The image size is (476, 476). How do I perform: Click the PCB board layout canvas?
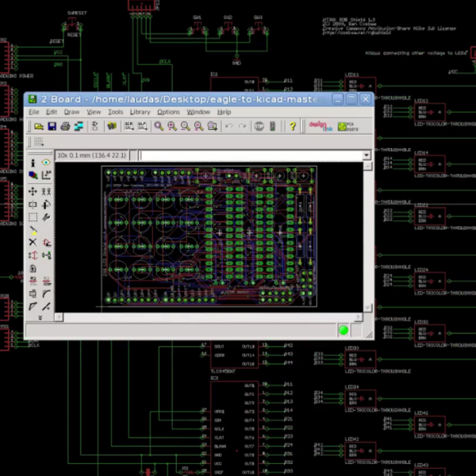(x=209, y=236)
